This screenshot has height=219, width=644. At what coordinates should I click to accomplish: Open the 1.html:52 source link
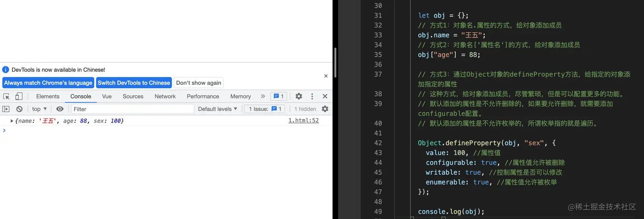303,121
